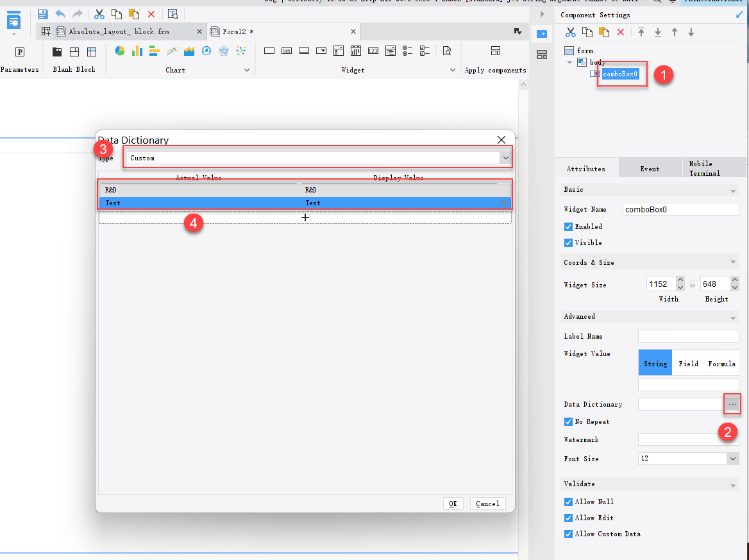Increase the widget Width stepper
This screenshot has height=560, width=749.
(x=680, y=280)
